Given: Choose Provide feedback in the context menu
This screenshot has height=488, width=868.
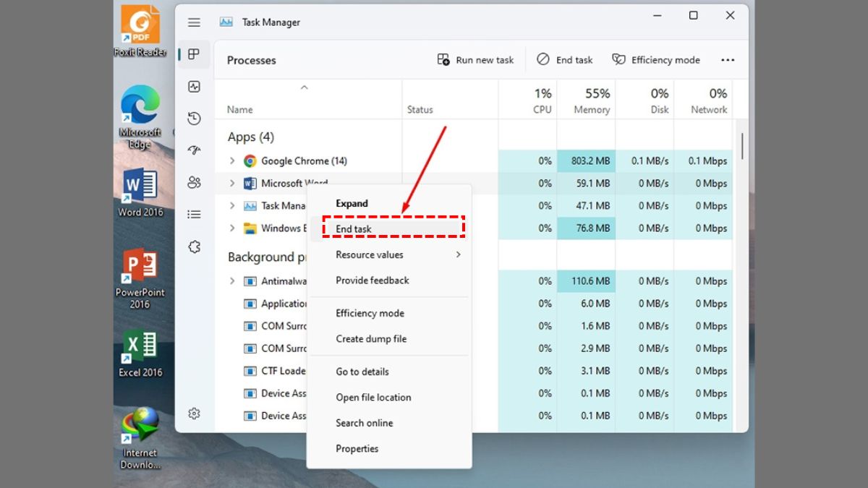Looking at the screenshot, I should (389, 281).
